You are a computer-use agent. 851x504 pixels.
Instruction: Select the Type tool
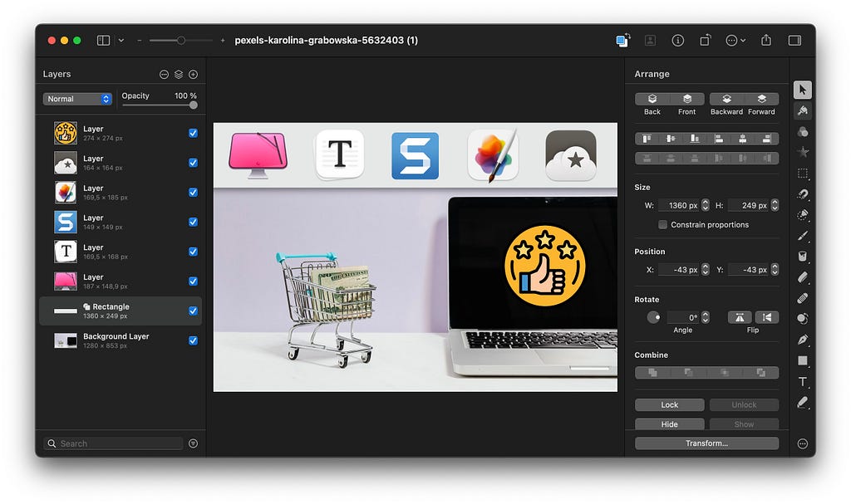point(803,381)
